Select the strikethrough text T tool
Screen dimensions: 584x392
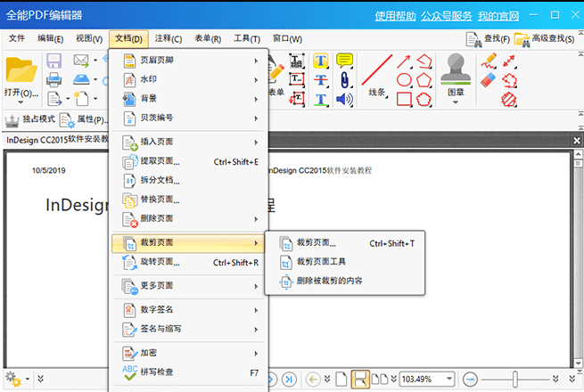coord(321,80)
